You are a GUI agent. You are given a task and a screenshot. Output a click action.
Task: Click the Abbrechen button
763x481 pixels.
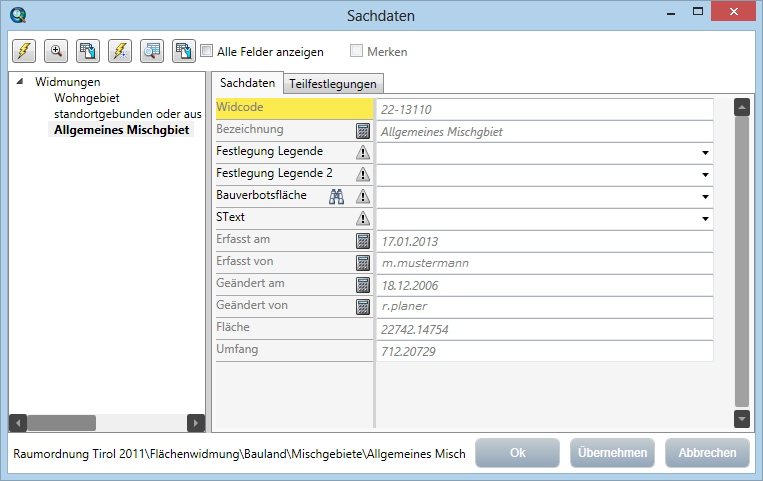click(707, 453)
